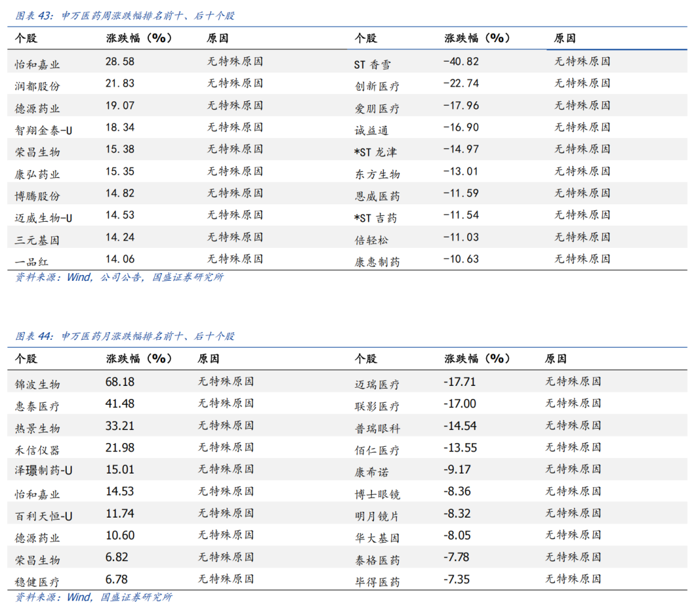This screenshot has height=611, width=700.
Task: Click the stock name '惠泰医疗'
Action: (x=37, y=407)
